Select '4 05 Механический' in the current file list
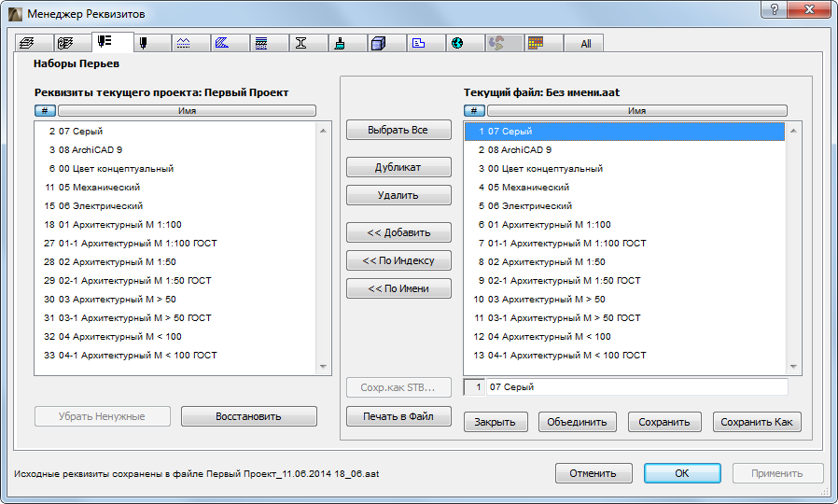Screen dimensions: 838x504 pyautogui.click(x=624, y=187)
